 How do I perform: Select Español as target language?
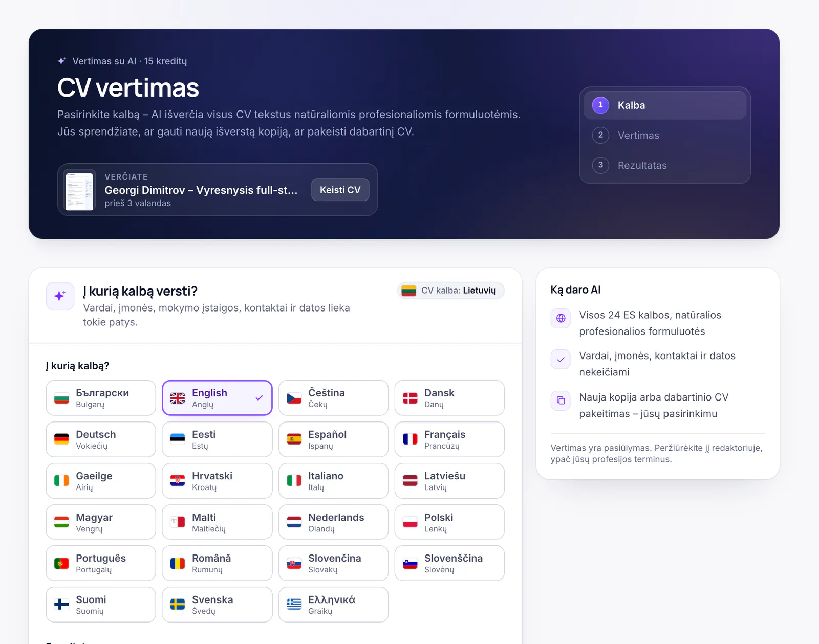coord(333,439)
